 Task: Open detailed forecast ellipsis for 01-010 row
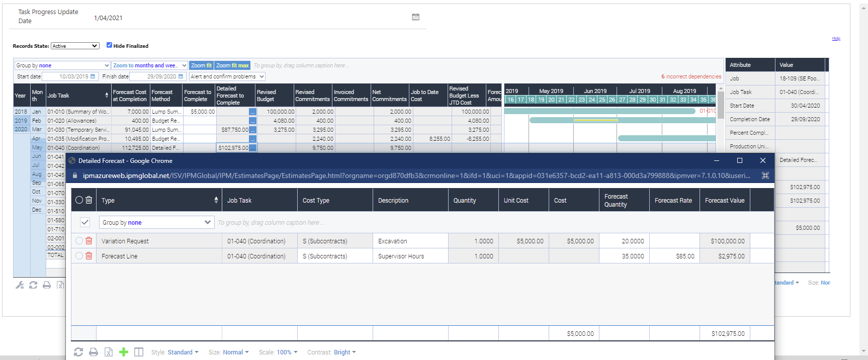click(x=252, y=112)
